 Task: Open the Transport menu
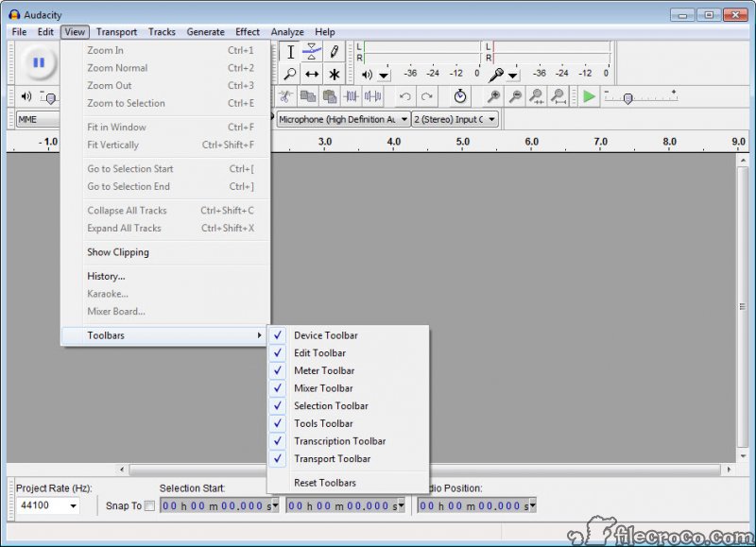tap(116, 32)
